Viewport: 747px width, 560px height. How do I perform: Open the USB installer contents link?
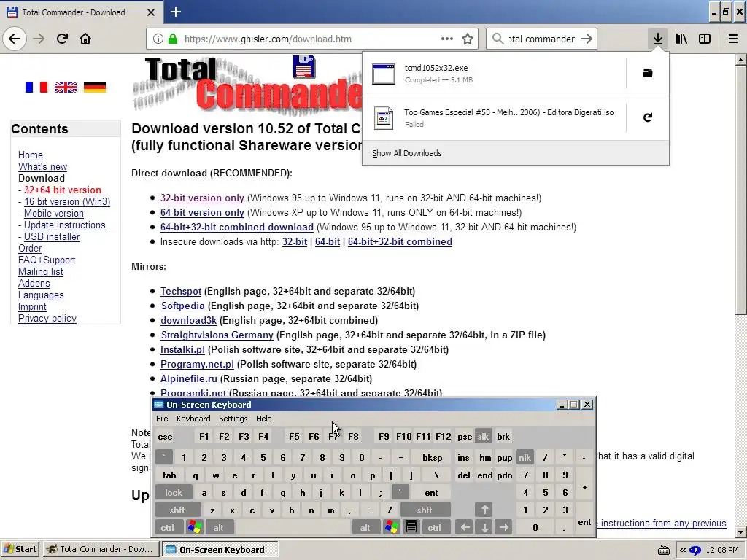[x=52, y=237]
